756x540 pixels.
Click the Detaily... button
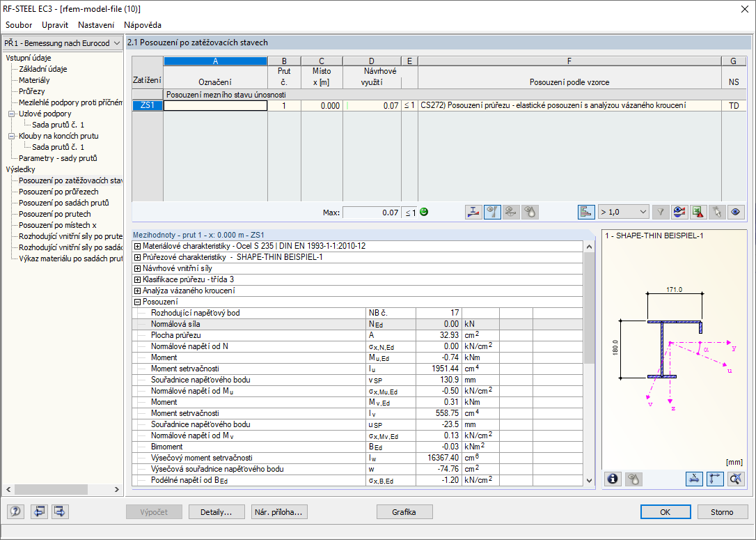[216, 512]
